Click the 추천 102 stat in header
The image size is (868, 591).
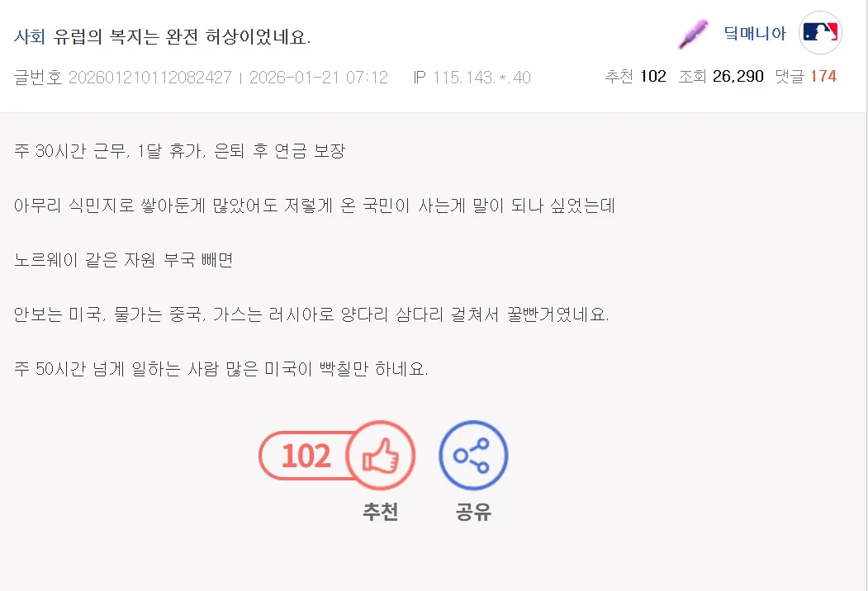(635, 77)
